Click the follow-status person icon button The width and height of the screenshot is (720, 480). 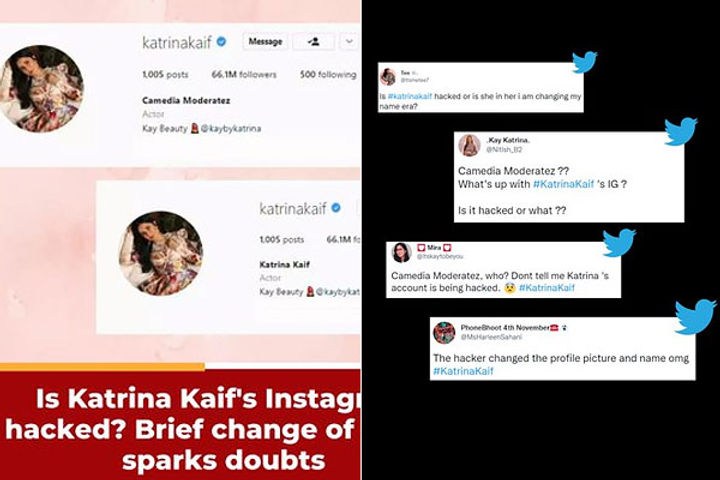pyautogui.click(x=314, y=42)
